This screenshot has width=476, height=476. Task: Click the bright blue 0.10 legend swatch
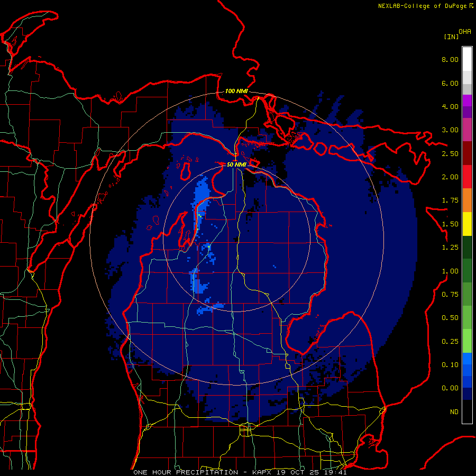(x=467, y=359)
